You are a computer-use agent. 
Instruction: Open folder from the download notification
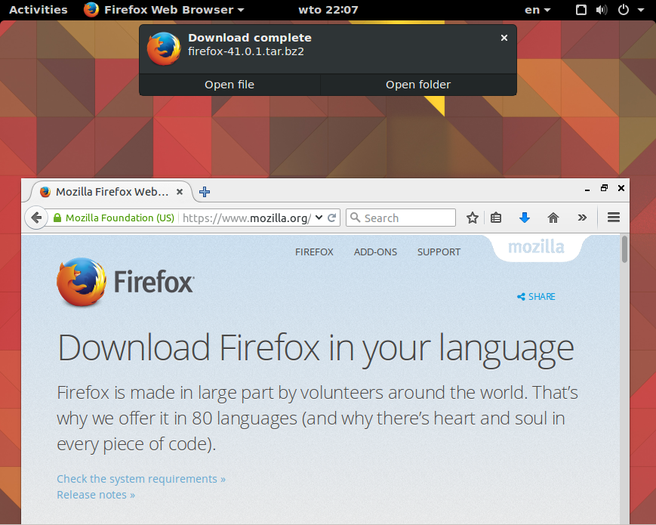(x=418, y=85)
